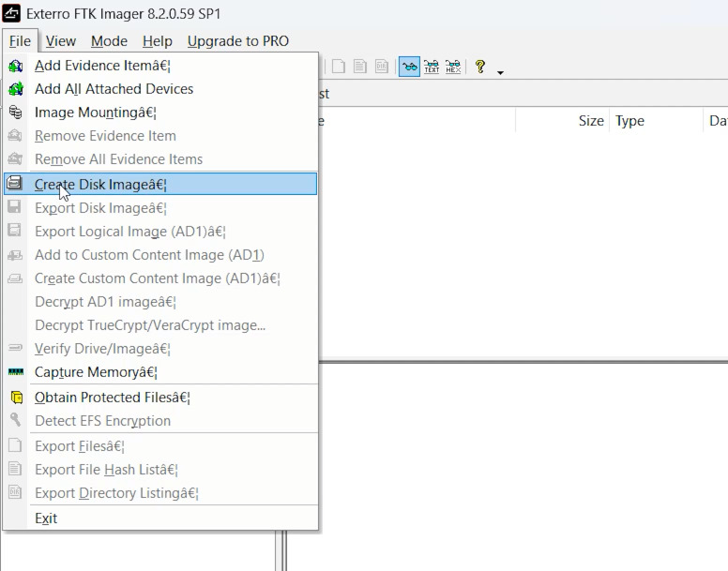Open the Mode menu

tap(109, 41)
